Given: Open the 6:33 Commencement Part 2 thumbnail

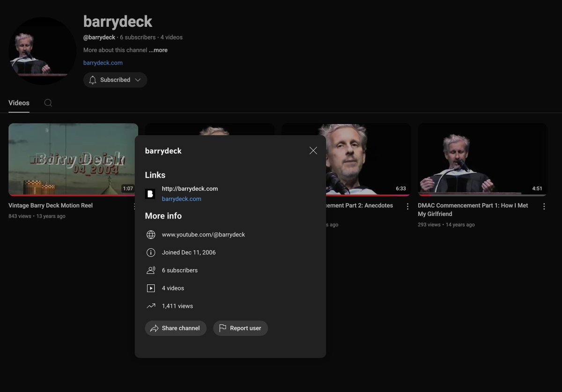Looking at the screenshot, I should (368, 159).
